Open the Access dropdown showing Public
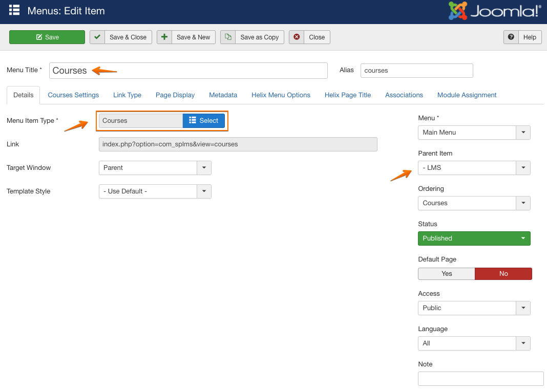The width and height of the screenshot is (547, 392). pos(474,308)
